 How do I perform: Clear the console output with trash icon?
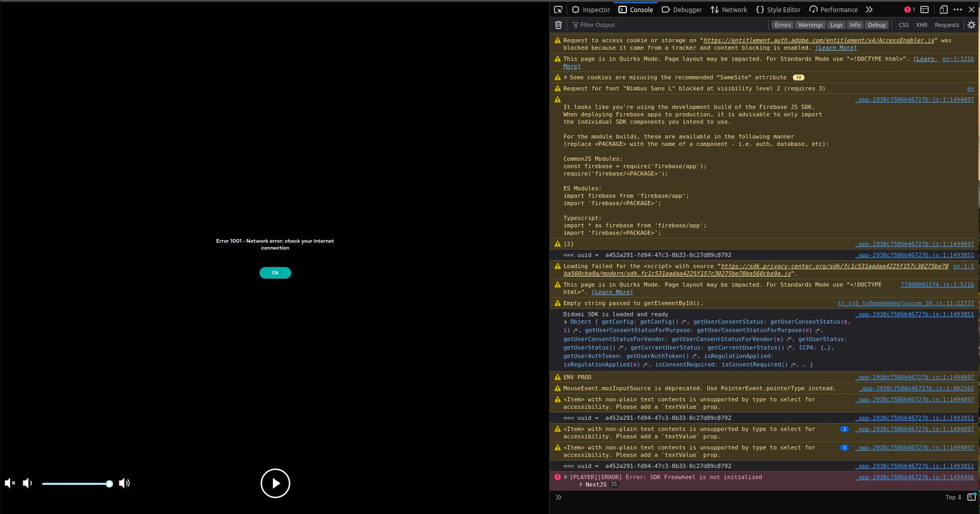[558, 24]
